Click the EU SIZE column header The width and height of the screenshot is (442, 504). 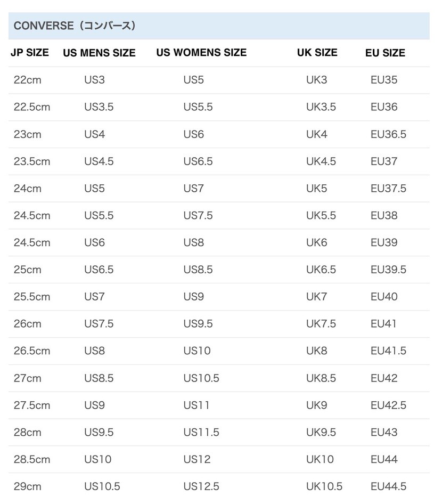385,53
